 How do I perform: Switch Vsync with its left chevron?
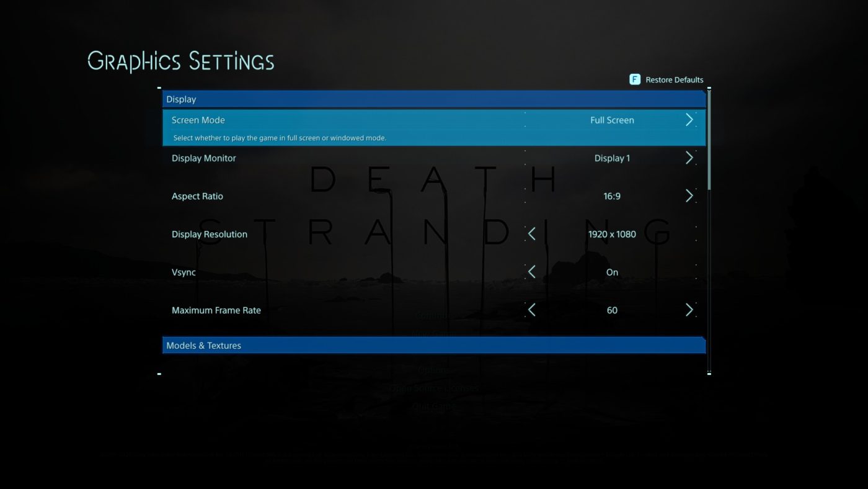pos(531,271)
